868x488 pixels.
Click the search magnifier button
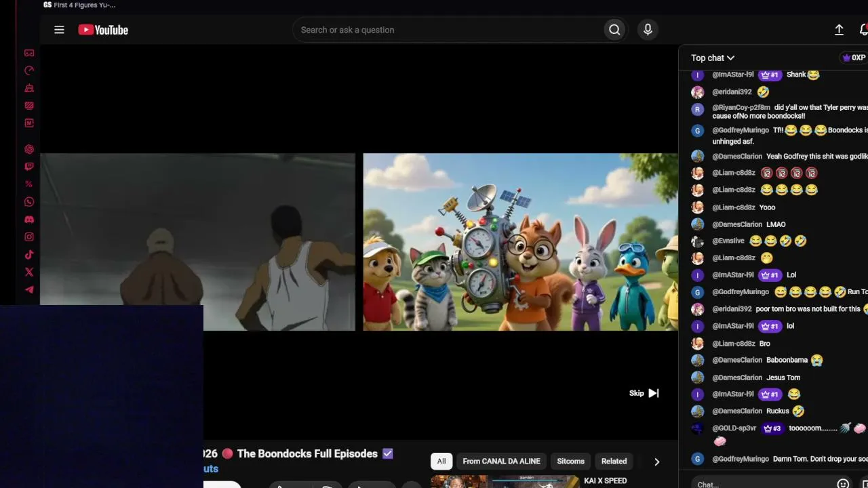point(614,30)
